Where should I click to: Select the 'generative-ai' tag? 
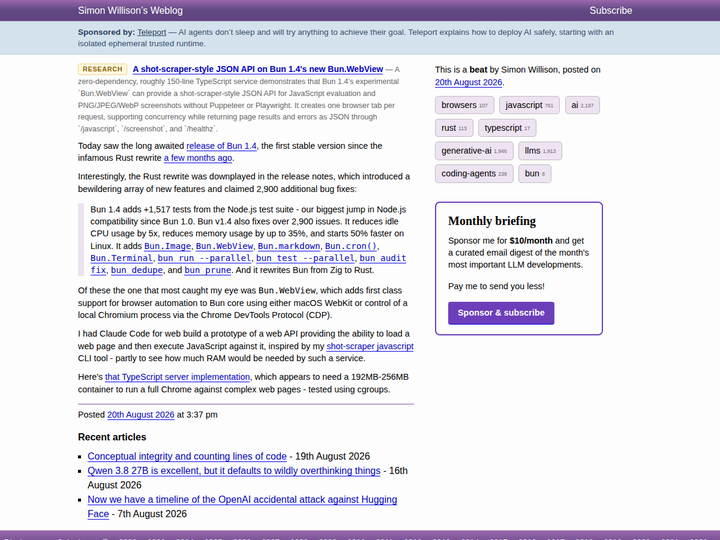[x=474, y=151]
